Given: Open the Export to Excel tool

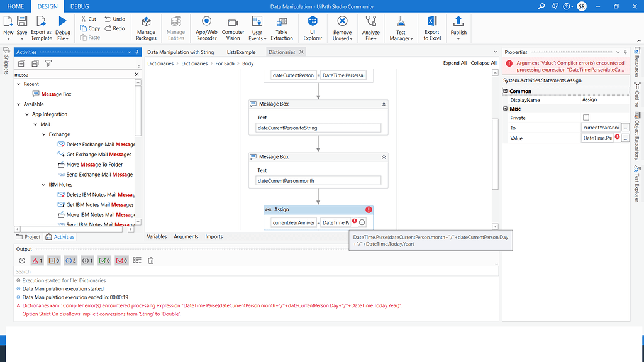Looking at the screenshot, I should pyautogui.click(x=431, y=26).
